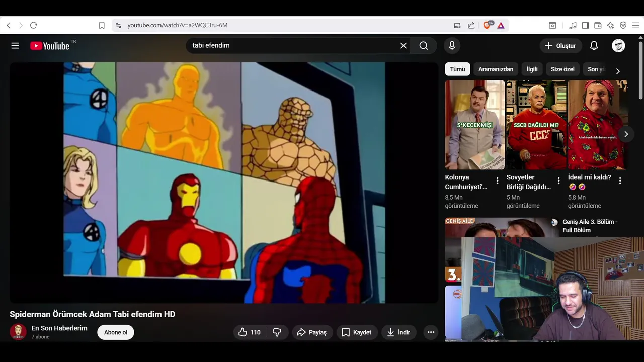644x362 pixels.
Task: Show more filter chips with right arrow
Action: 618,71
